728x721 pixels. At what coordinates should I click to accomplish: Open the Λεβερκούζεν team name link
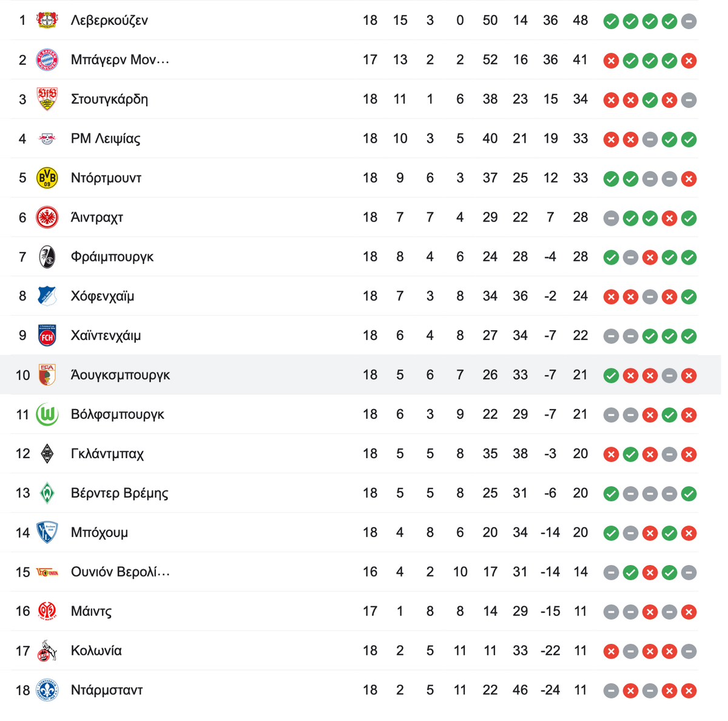[x=109, y=21]
